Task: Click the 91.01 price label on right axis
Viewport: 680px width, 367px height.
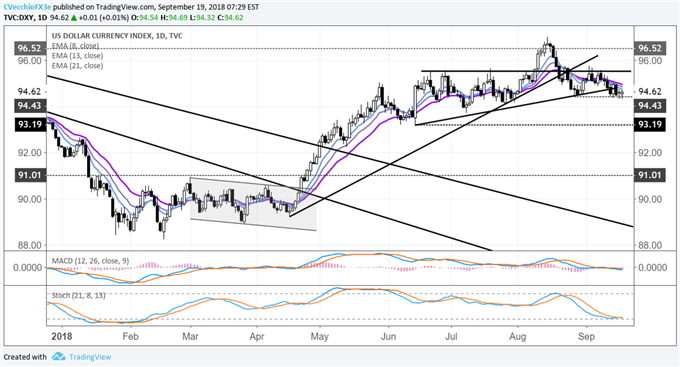Action: pos(650,175)
